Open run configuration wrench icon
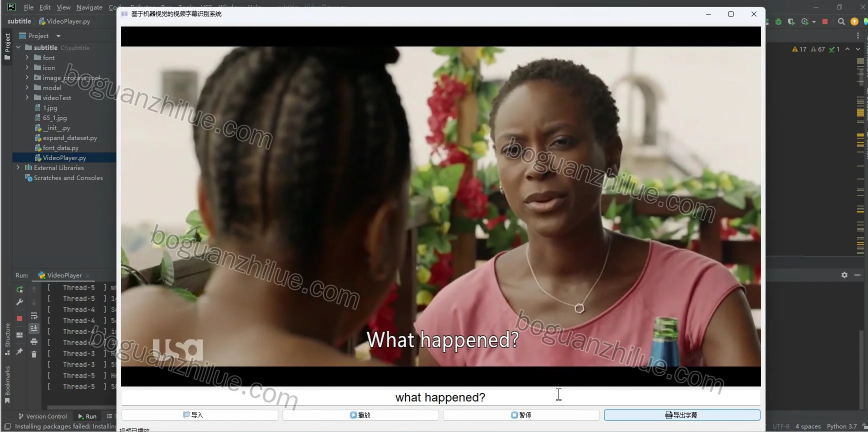868x432 pixels. coord(19,302)
